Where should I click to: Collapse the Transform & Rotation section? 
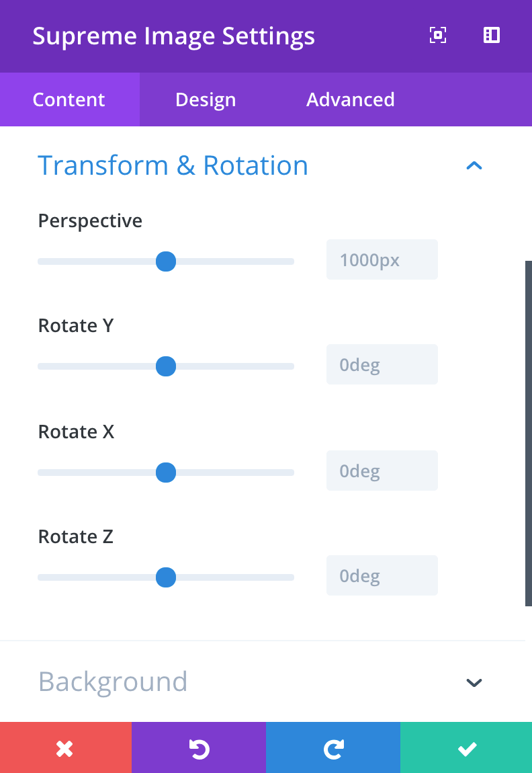pos(474,165)
